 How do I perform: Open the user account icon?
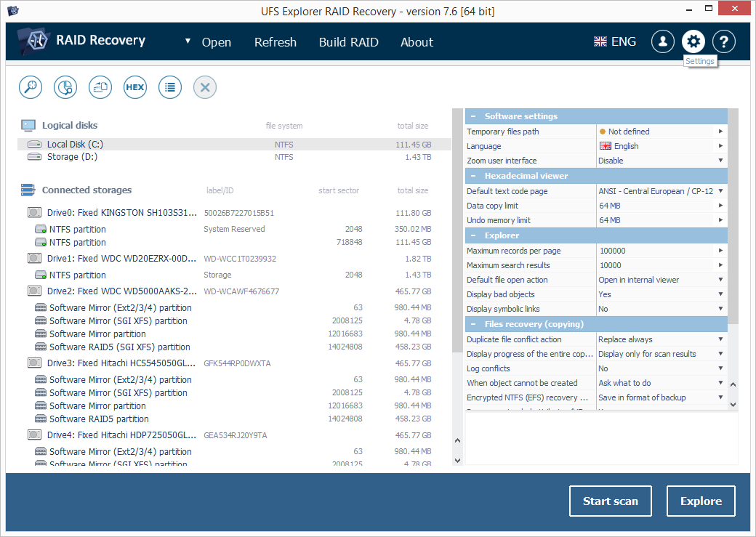click(663, 41)
